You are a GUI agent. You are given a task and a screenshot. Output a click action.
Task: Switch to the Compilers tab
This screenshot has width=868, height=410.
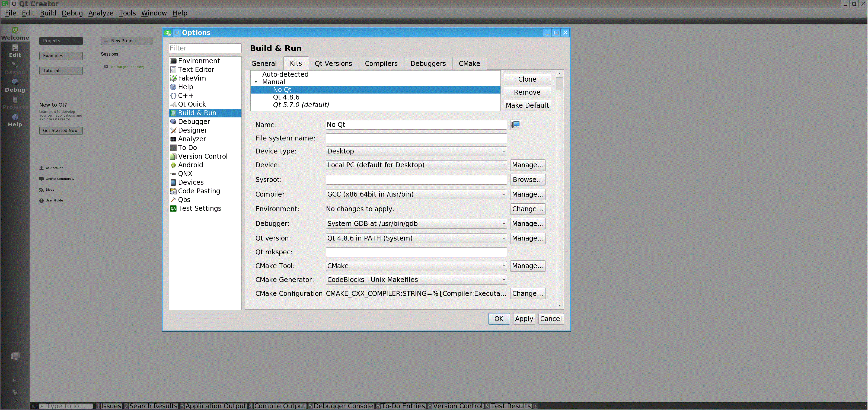381,64
